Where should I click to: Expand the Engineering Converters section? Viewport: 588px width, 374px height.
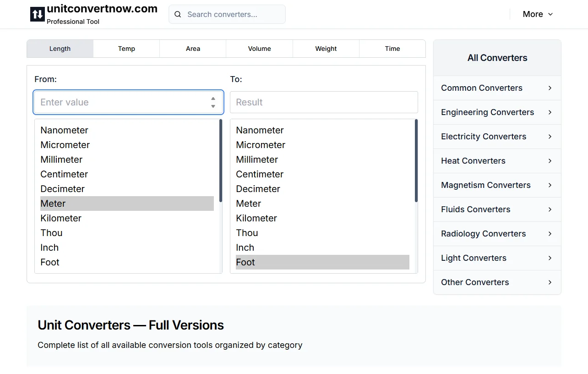(497, 112)
